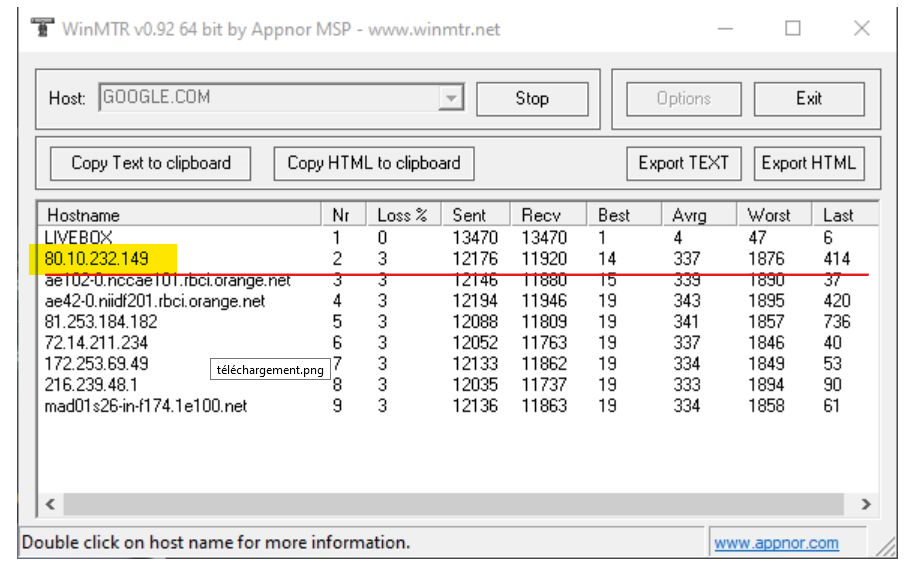
Task: Select the highlighted 80.10.232.149 host row
Action: coord(97,259)
